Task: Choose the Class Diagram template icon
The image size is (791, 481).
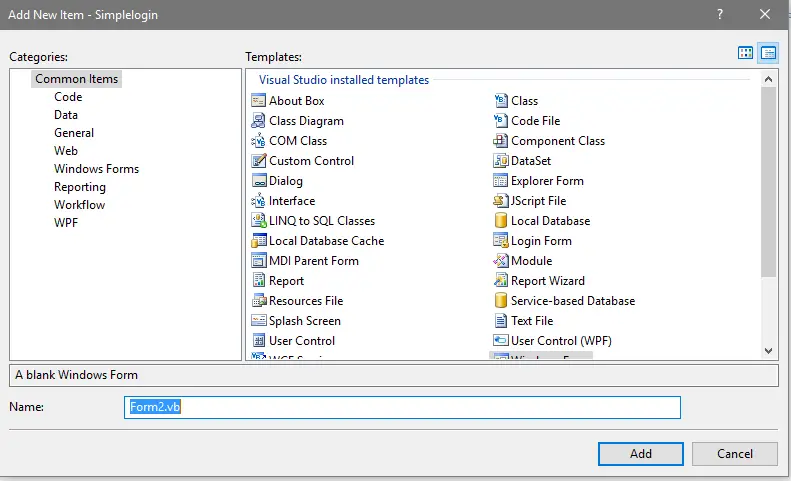Action: tap(258, 121)
